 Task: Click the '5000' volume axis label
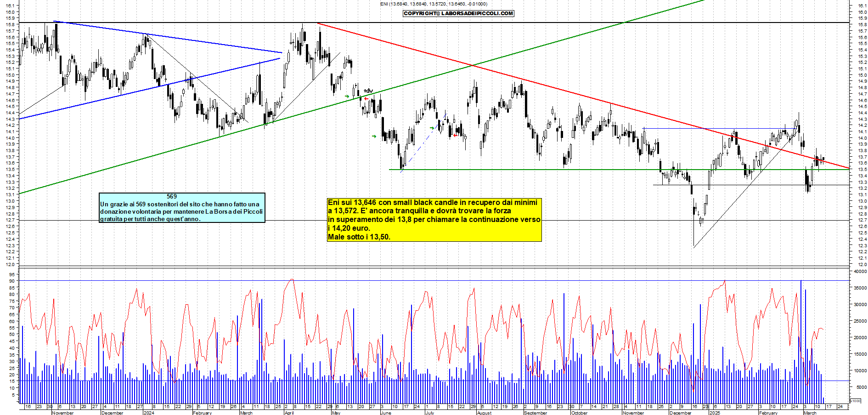tap(862, 387)
